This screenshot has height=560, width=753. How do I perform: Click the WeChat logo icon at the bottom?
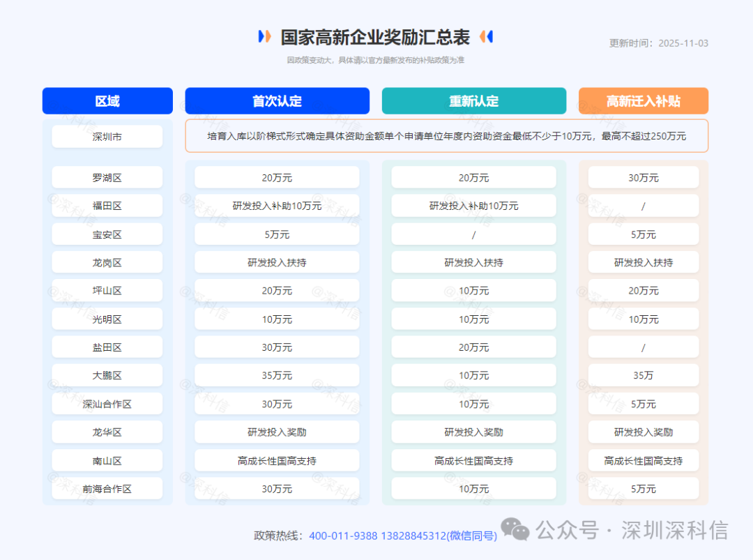514,529
